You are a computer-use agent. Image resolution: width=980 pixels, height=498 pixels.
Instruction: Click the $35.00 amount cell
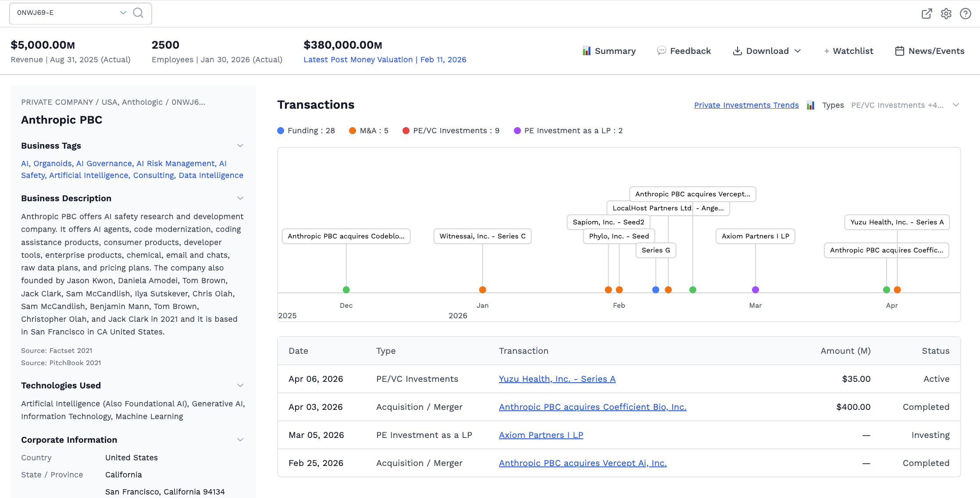tap(856, 379)
